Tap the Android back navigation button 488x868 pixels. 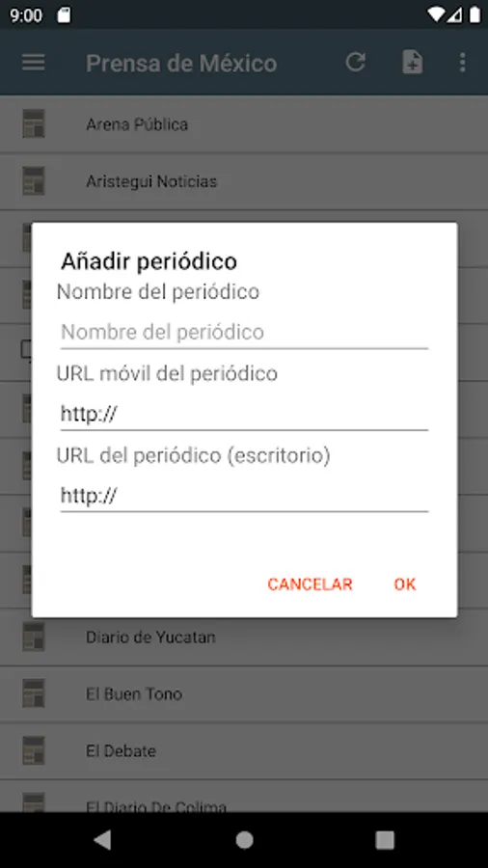coord(102,840)
